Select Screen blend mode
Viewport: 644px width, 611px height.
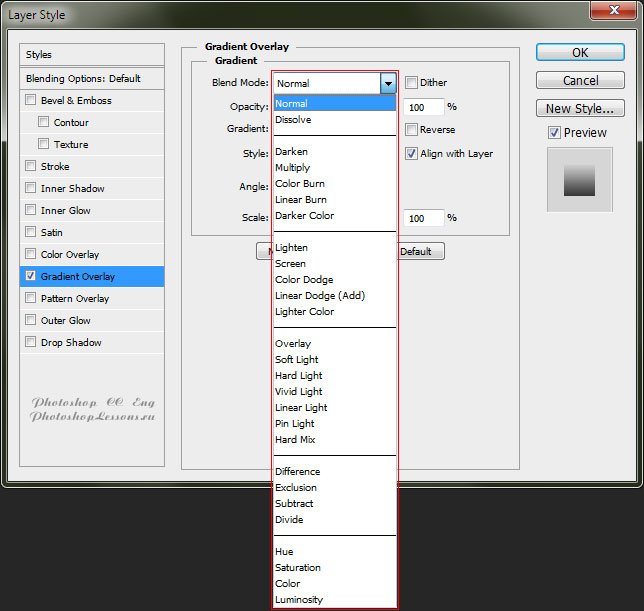pyautogui.click(x=291, y=264)
